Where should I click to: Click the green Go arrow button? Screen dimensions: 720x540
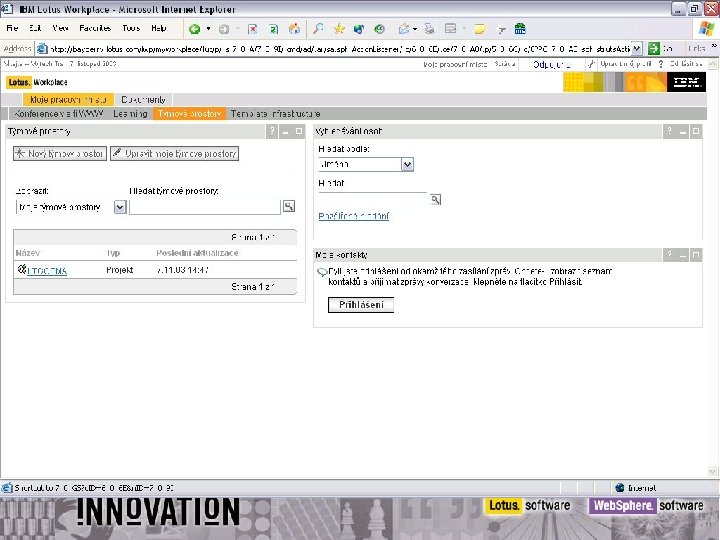(654, 49)
